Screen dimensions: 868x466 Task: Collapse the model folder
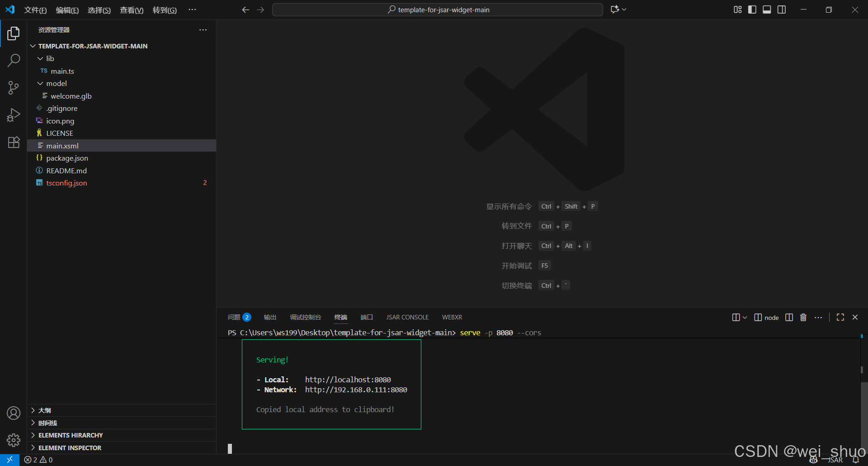pyautogui.click(x=122, y=83)
